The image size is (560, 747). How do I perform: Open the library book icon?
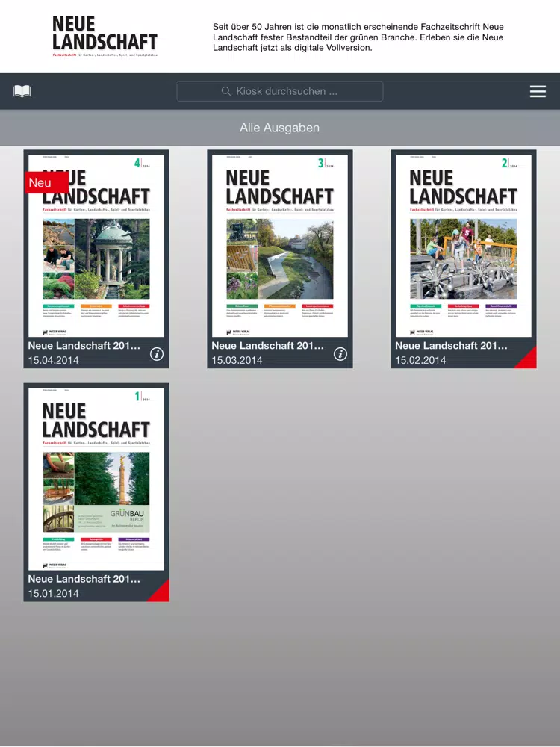pyautogui.click(x=22, y=91)
